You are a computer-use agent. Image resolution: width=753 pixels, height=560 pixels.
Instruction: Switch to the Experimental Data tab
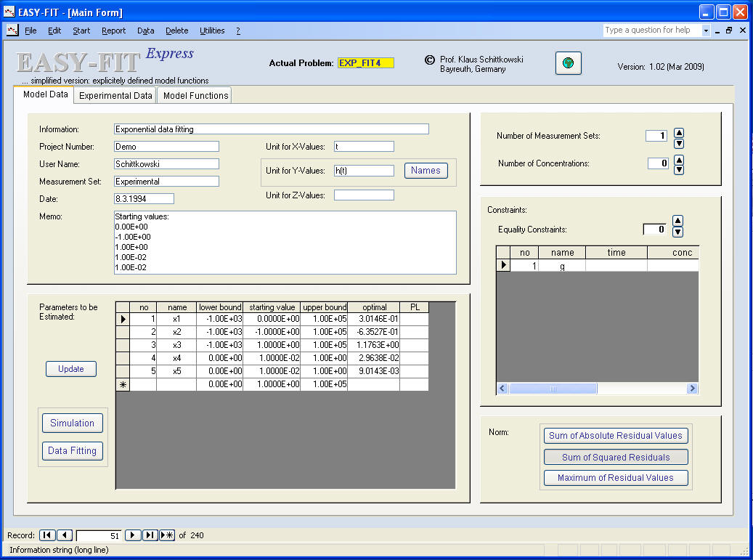115,95
